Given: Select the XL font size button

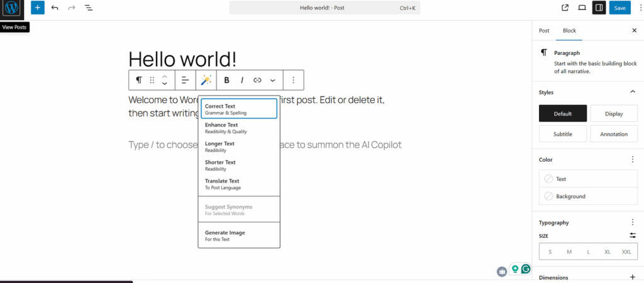Looking at the screenshot, I should pos(607,252).
